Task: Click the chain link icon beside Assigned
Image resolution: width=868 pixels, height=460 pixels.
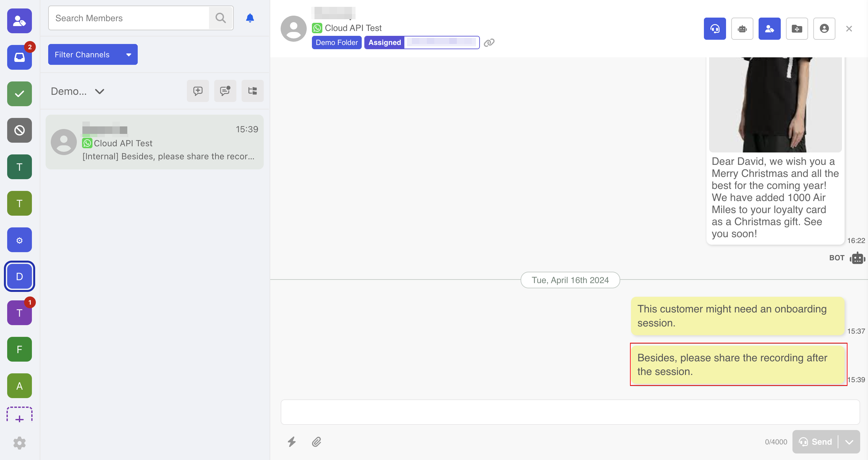Action: click(x=489, y=42)
